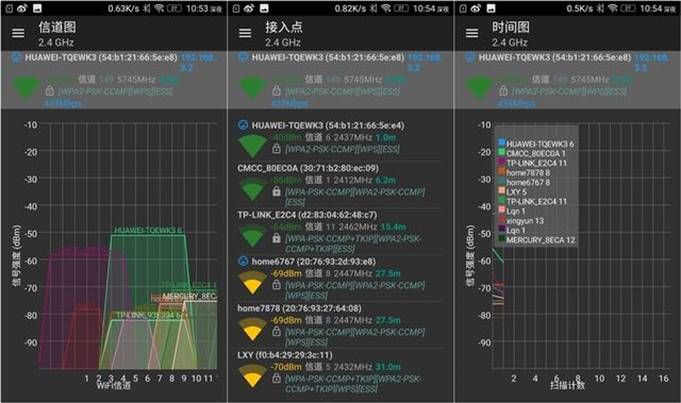Tap the lock icon in 时间图 connection banner
Screen dimensions: 681x403
(x=503, y=91)
